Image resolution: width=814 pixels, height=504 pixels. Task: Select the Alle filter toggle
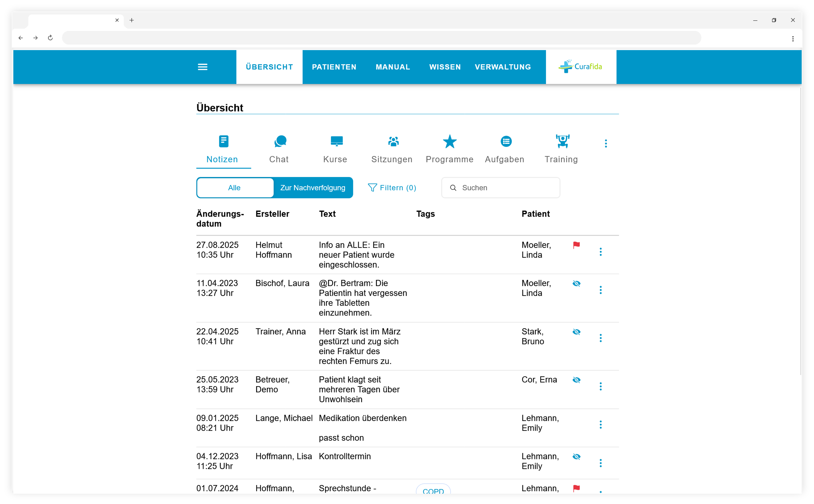(x=235, y=188)
